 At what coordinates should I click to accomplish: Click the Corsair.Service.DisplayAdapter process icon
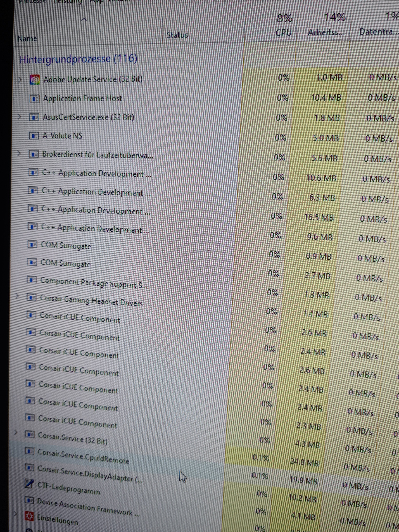click(x=29, y=467)
